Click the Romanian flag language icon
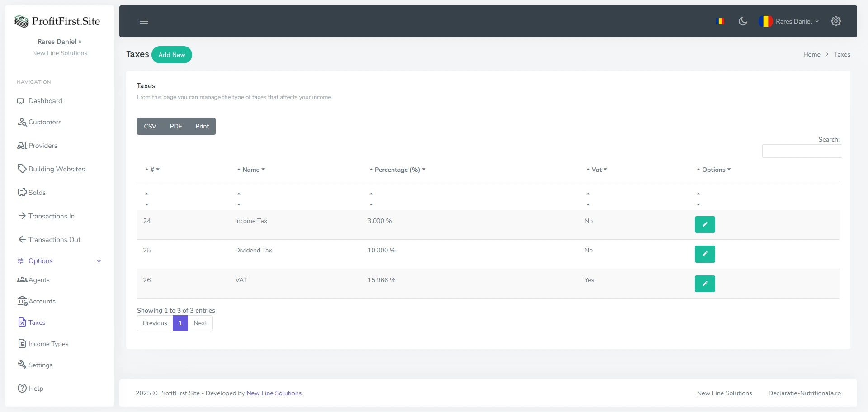The height and width of the screenshot is (412, 868). (721, 21)
